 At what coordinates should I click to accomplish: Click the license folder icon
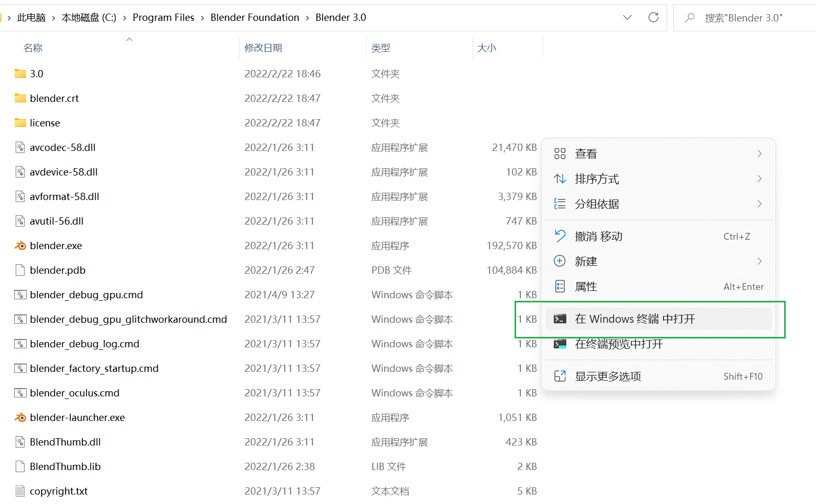(20, 123)
